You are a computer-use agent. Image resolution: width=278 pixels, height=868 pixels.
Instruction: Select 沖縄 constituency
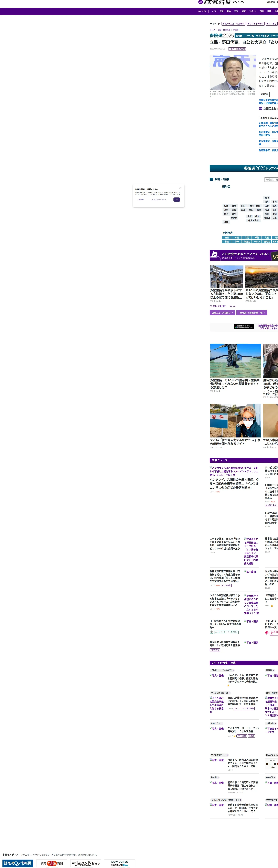[x=226, y=222]
